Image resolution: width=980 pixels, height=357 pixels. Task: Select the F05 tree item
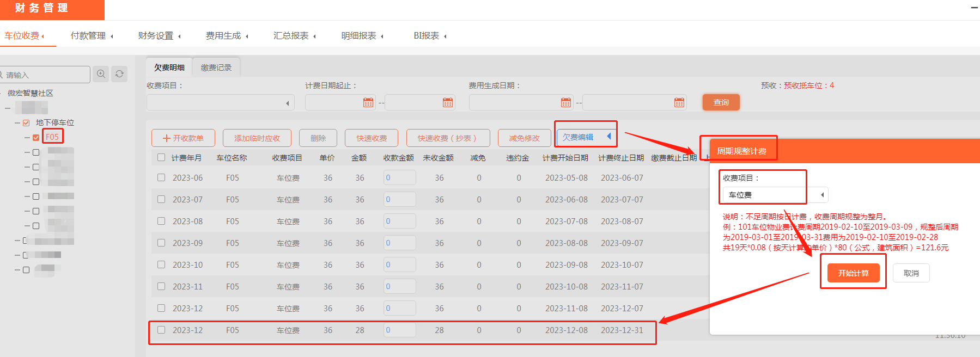tap(52, 137)
